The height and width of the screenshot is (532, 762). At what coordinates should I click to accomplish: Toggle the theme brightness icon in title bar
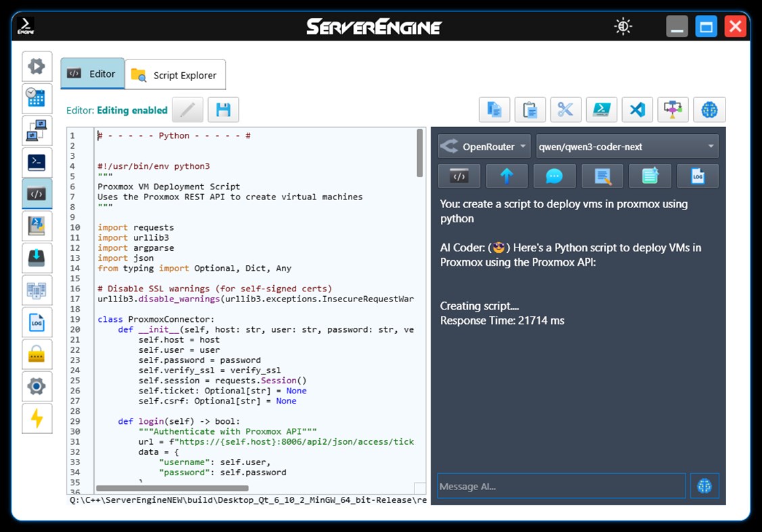coord(622,26)
